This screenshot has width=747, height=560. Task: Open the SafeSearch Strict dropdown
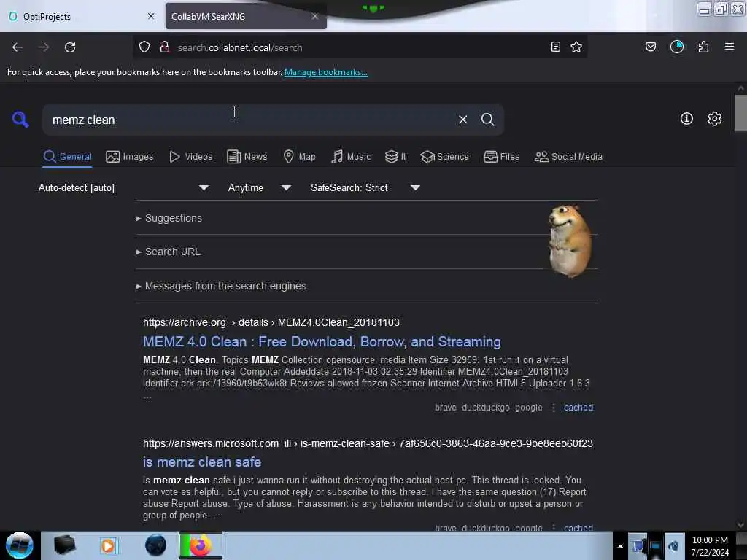365,187
